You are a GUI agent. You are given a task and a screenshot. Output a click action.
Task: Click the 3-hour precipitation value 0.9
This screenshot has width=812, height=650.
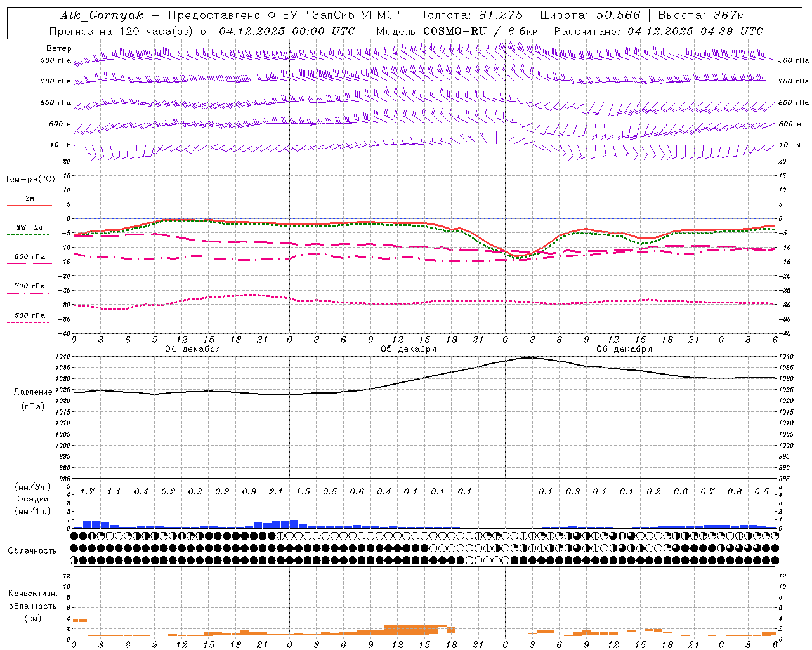pos(249,492)
